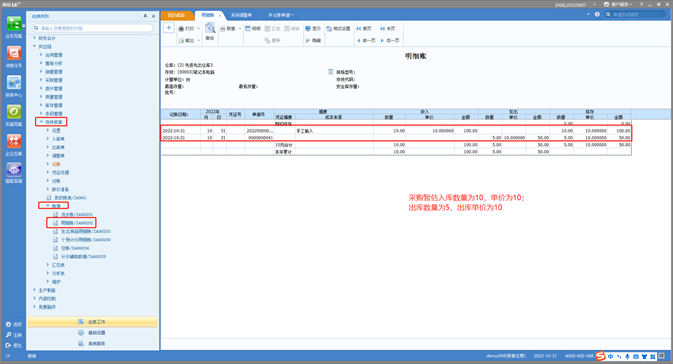The height and width of the screenshot is (364, 673).
Task: Expand the 出库单 tree node
Action: pos(48,147)
